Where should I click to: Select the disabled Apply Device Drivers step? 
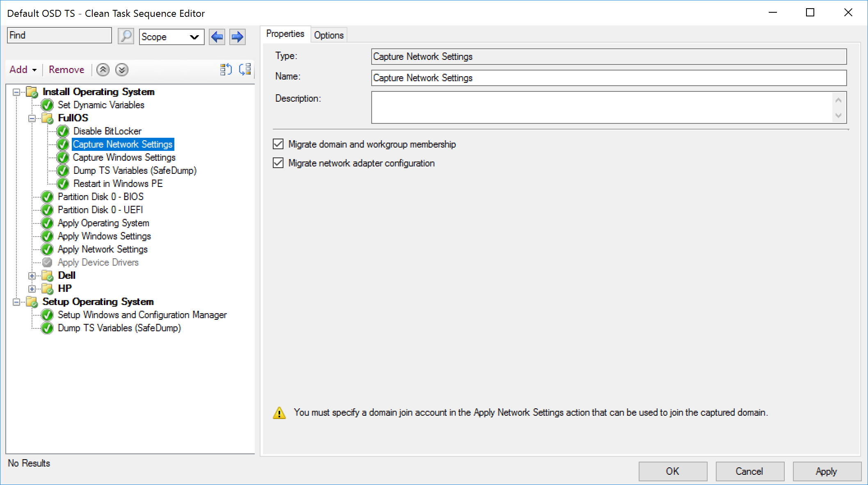point(98,262)
